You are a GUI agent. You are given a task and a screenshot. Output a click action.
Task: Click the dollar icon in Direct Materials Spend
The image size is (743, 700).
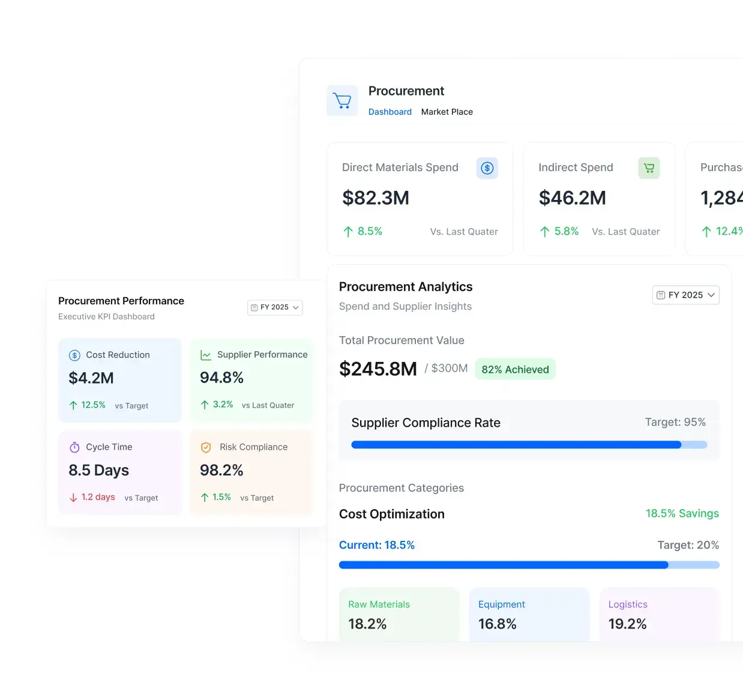click(x=487, y=168)
